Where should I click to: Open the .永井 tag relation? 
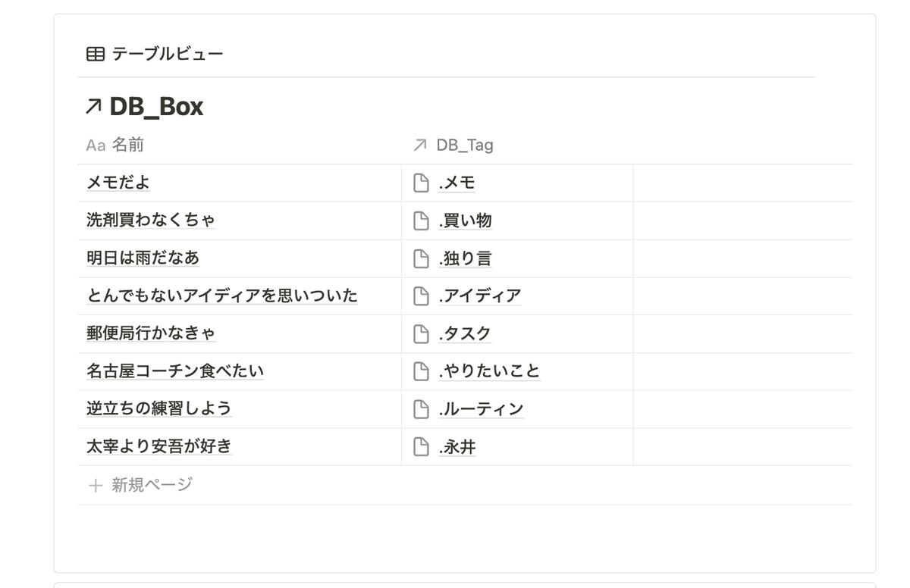[457, 447]
